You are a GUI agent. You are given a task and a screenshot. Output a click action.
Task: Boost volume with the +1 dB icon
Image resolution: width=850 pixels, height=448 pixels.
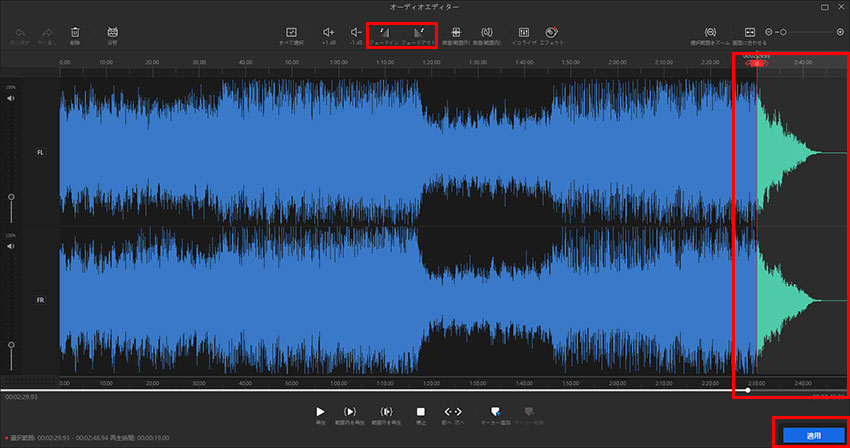click(x=329, y=36)
